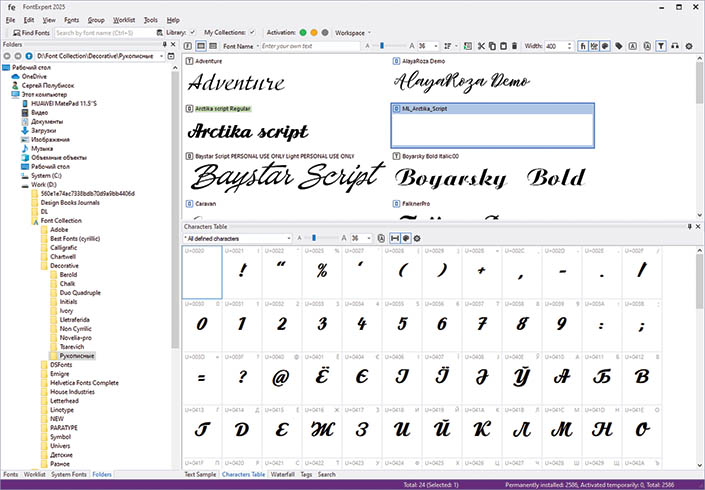The image size is (705, 490).
Task: Open the Workspace dropdown
Action: [x=353, y=33]
